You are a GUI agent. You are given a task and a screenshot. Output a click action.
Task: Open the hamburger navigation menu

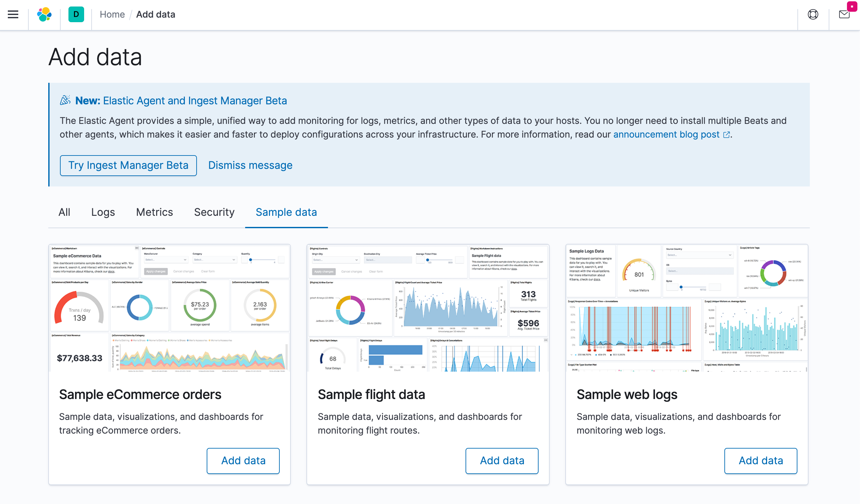13,14
